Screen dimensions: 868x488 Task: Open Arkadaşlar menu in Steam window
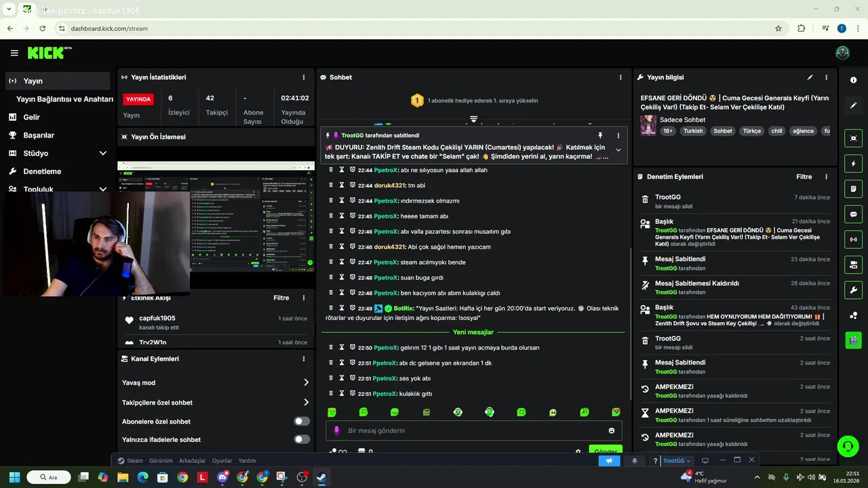[x=193, y=461]
